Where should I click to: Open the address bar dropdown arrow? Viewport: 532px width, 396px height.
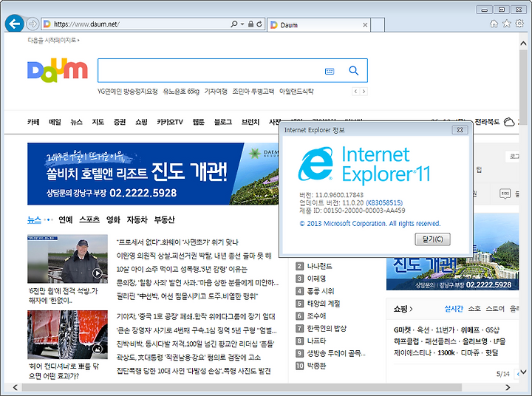pos(242,24)
